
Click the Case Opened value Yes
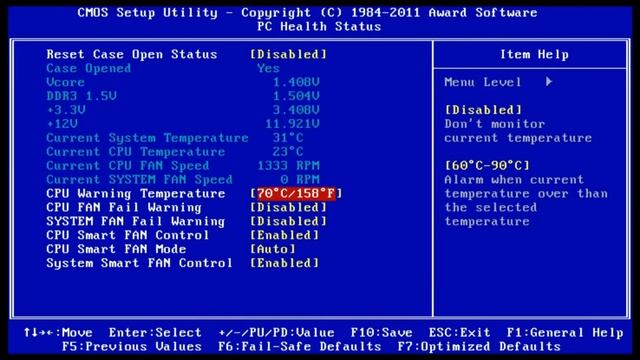[269, 68]
